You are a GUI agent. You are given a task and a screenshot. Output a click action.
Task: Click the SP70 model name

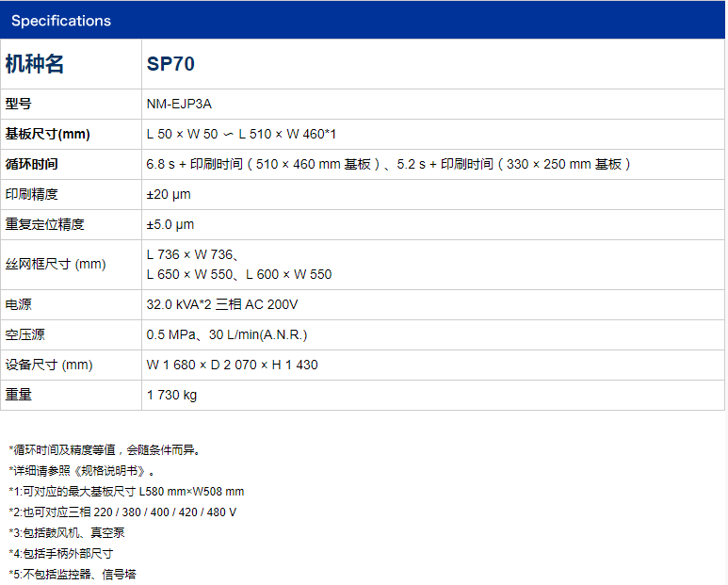pos(170,64)
